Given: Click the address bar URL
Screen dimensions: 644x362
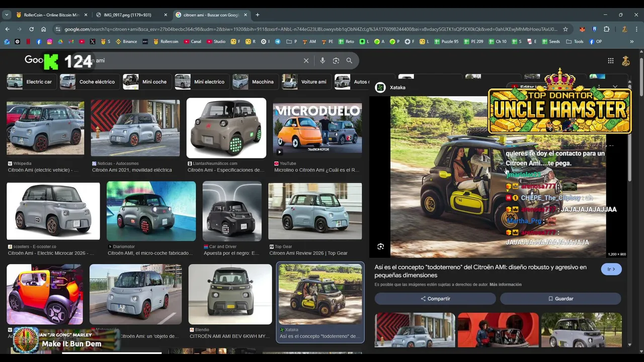Looking at the screenshot, I should [310, 29].
